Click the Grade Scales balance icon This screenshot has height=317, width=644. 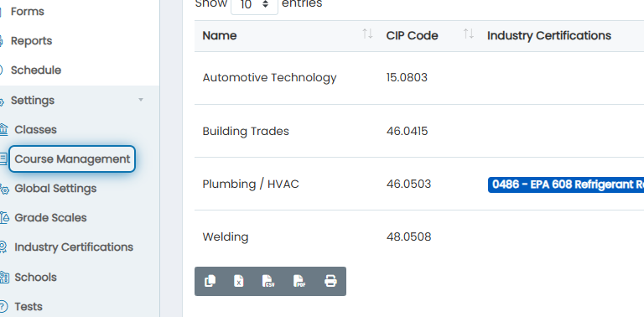(x=3, y=218)
